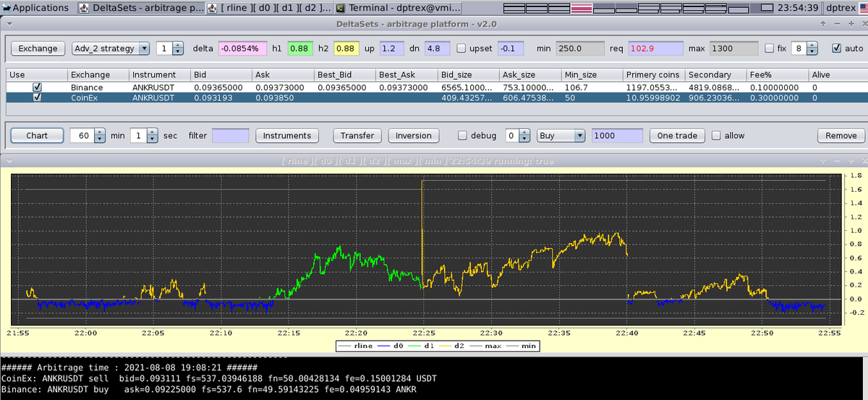
Task: Focus the up field showing 1.2
Action: pyautogui.click(x=391, y=48)
